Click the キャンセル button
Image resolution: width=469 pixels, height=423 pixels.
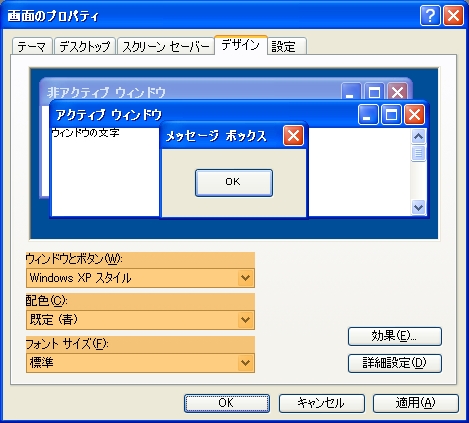pos(322,403)
